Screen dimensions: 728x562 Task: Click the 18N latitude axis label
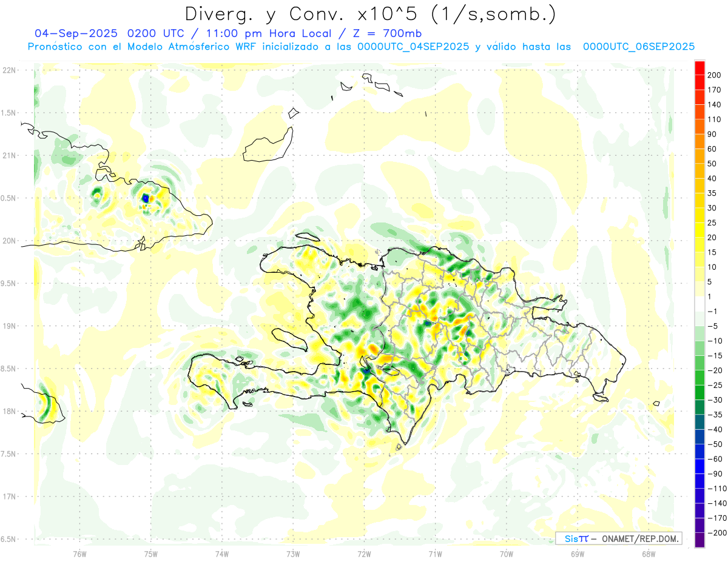9,411
